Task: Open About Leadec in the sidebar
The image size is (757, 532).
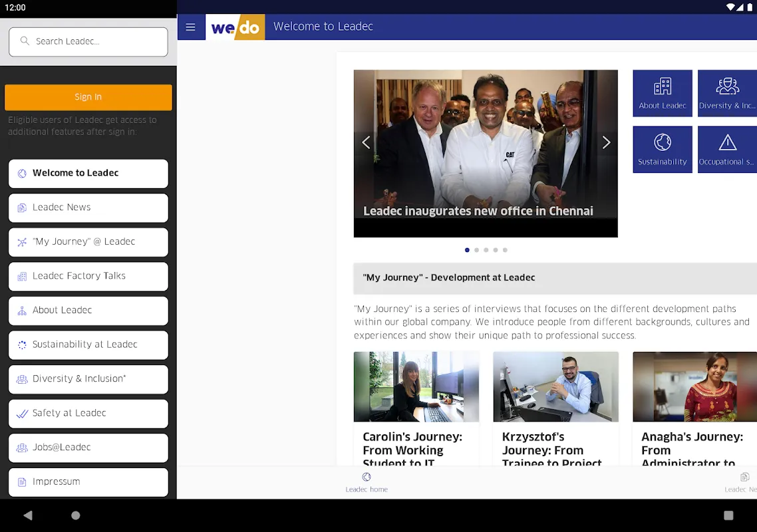Action: point(88,311)
